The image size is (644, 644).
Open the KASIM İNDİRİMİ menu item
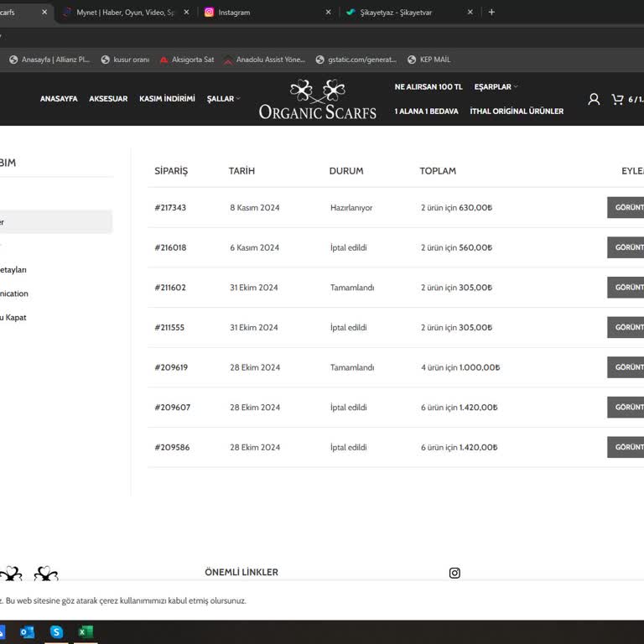tap(167, 99)
